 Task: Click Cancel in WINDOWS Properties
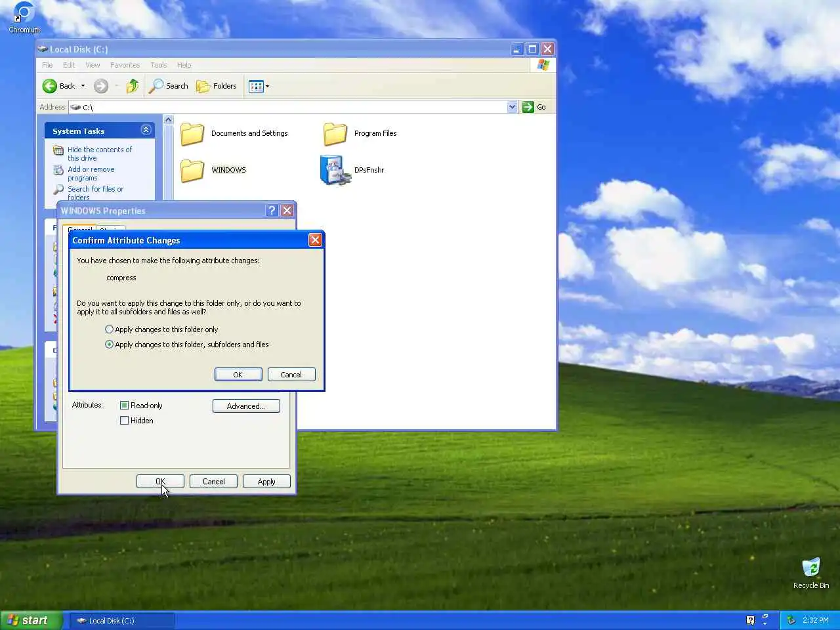[x=213, y=482]
